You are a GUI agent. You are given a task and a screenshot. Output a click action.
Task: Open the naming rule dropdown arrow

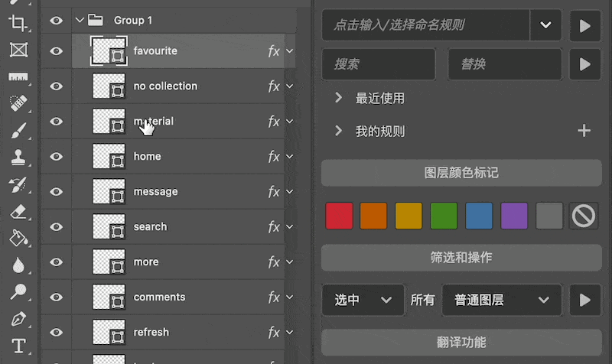click(545, 25)
